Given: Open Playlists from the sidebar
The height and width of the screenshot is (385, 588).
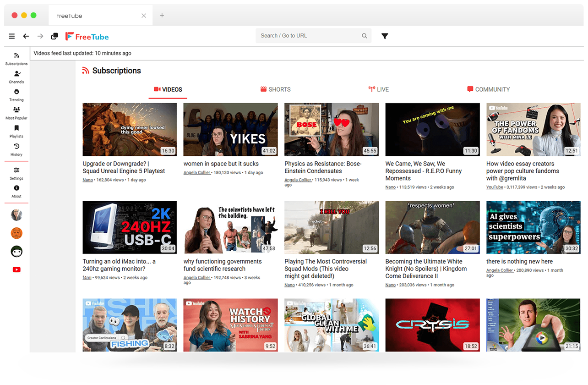Looking at the screenshot, I should tap(16, 131).
